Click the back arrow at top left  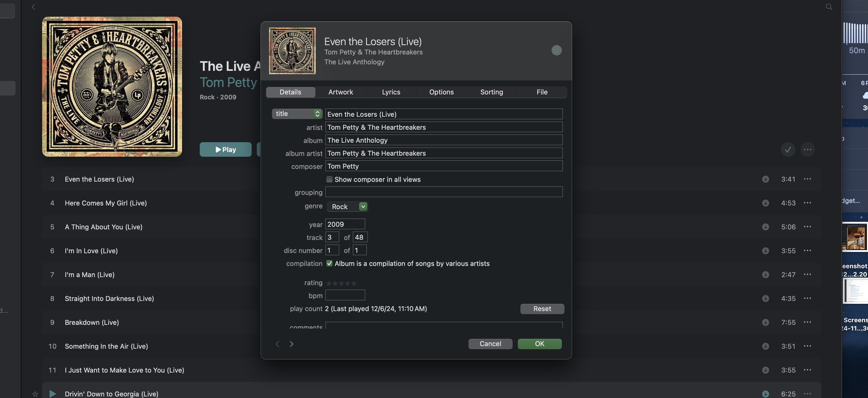33,7
